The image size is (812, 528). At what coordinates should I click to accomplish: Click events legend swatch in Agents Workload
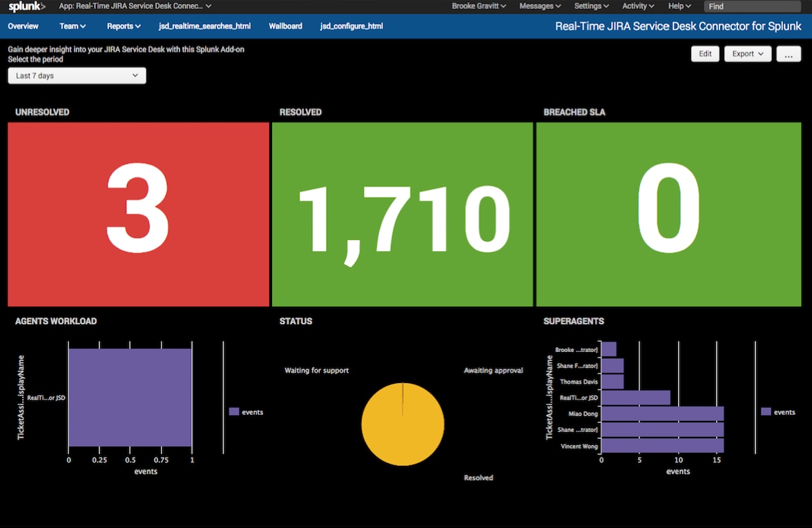[x=234, y=411]
